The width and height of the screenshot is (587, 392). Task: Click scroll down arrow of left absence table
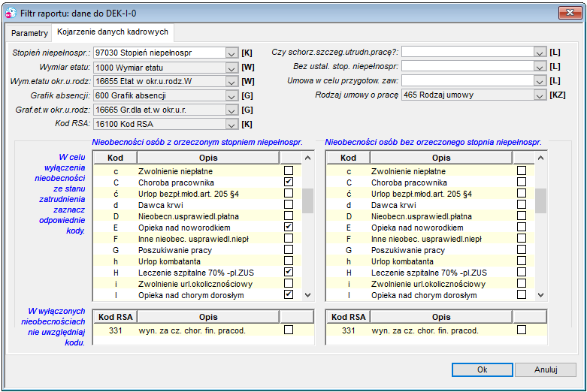tap(307, 295)
